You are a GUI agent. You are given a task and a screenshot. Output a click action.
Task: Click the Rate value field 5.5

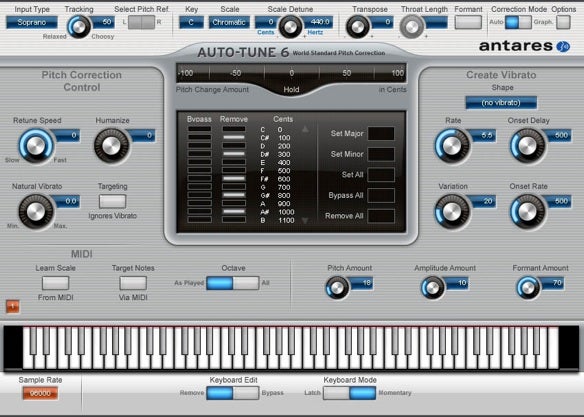(x=483, y=135)
